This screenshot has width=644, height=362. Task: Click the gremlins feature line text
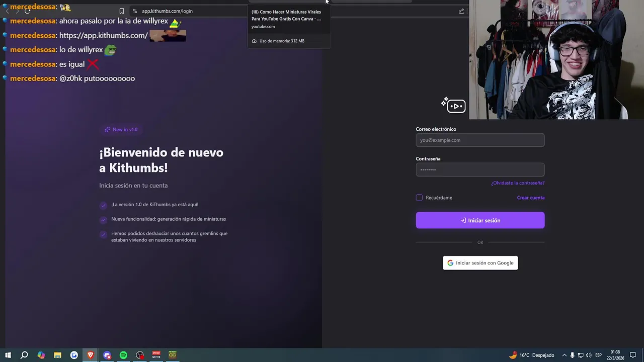[169, 237]
